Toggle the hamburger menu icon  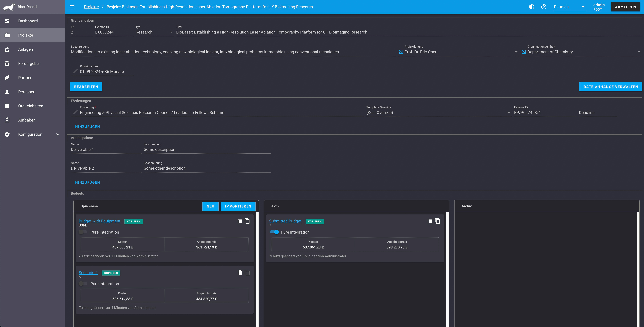tap(72, 7)
